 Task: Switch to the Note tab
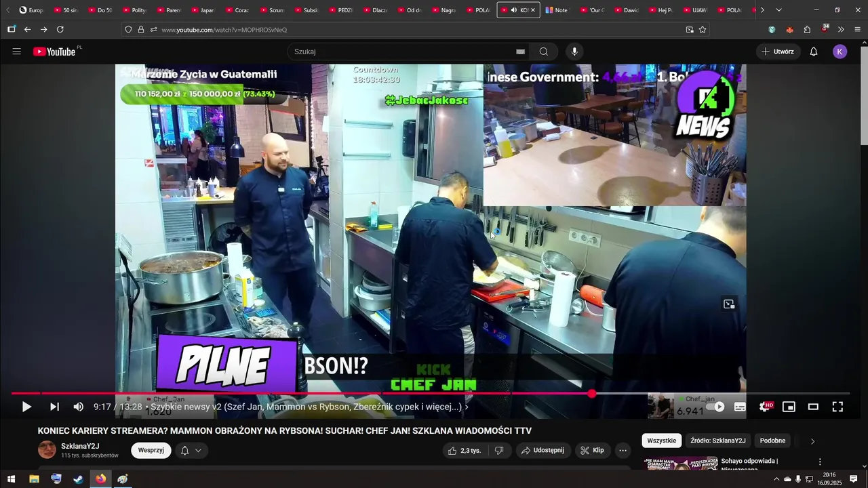click(557, 10)
